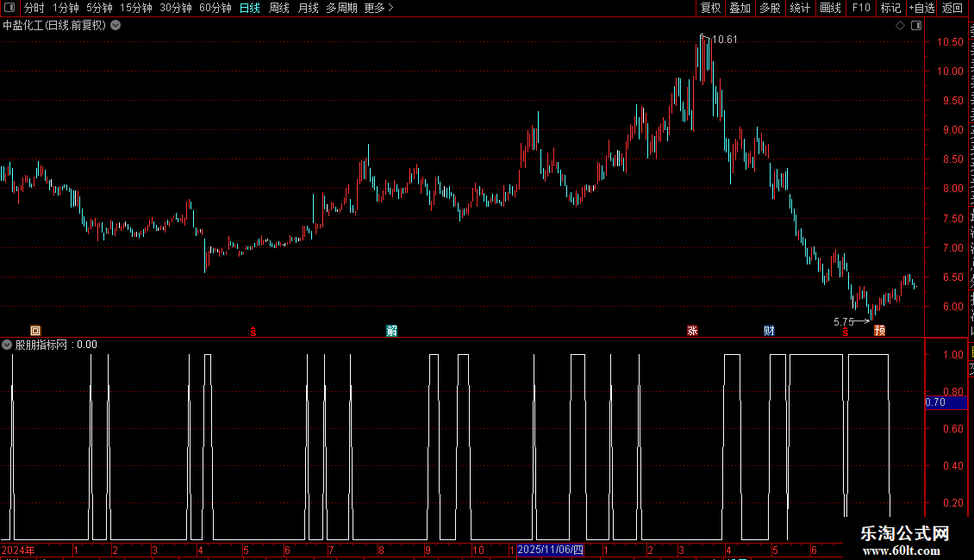Click the 2024年 label on time axis

pyautogui.click(x=18, y=550)
